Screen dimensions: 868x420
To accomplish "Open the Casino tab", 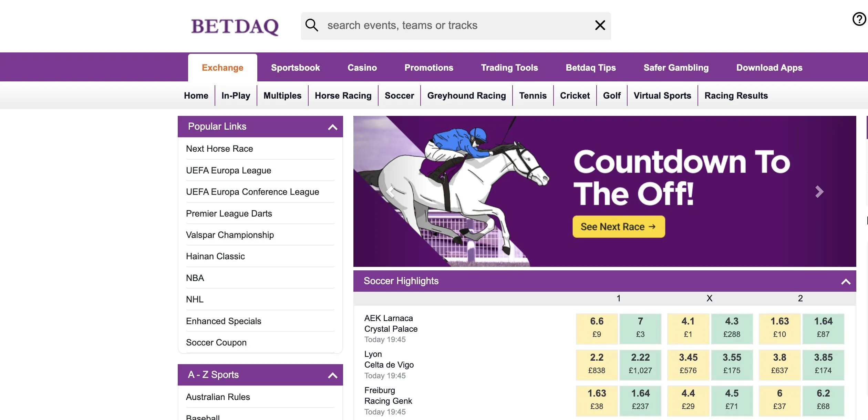I will (362, 67).
